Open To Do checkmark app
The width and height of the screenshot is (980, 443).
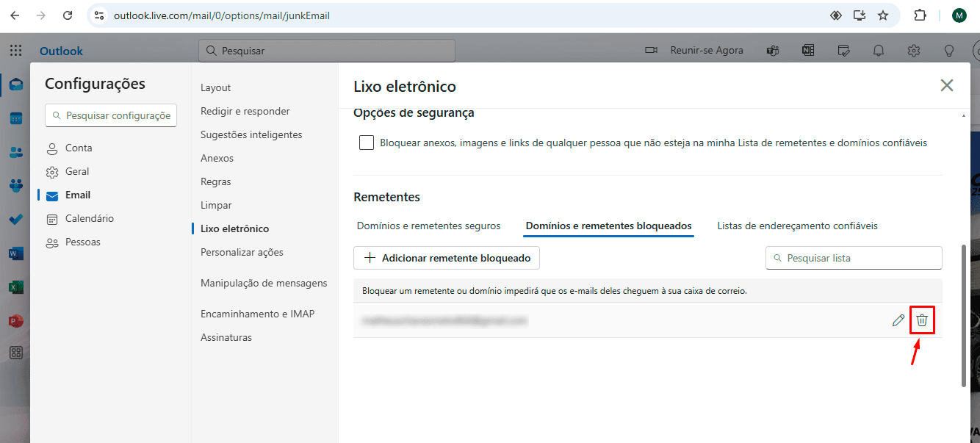tap(15, 220)
